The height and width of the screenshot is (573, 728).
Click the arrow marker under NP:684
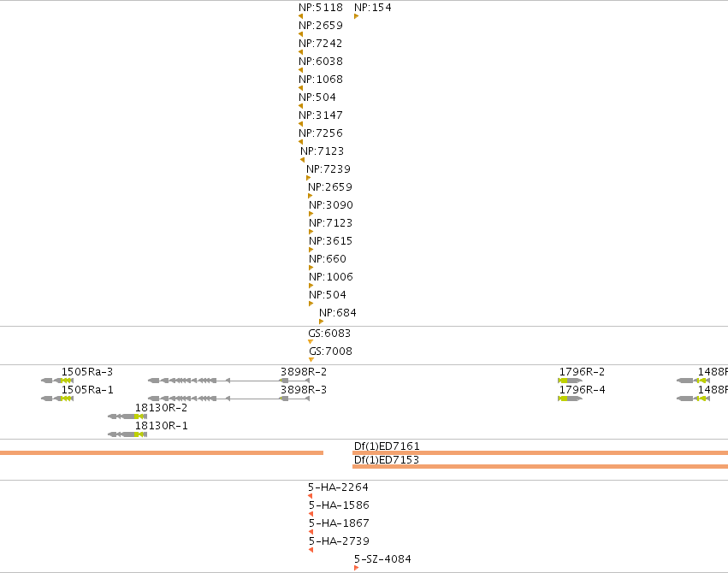[322, 322]
